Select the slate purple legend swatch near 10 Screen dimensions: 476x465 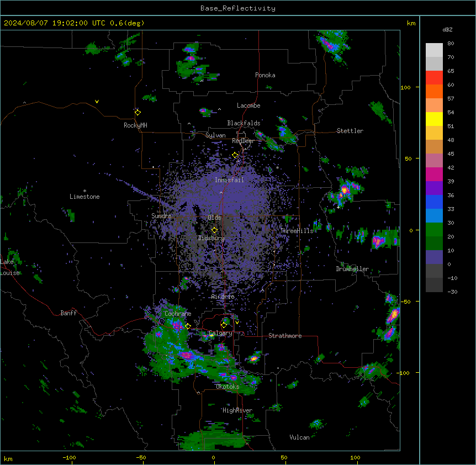click(434, 257)
